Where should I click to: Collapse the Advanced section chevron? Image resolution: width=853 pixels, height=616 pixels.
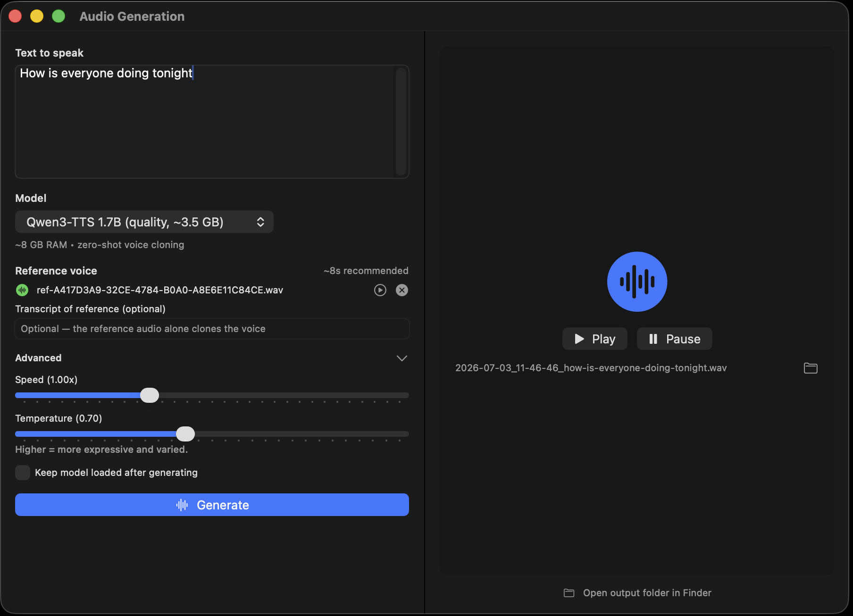(402, 358)
